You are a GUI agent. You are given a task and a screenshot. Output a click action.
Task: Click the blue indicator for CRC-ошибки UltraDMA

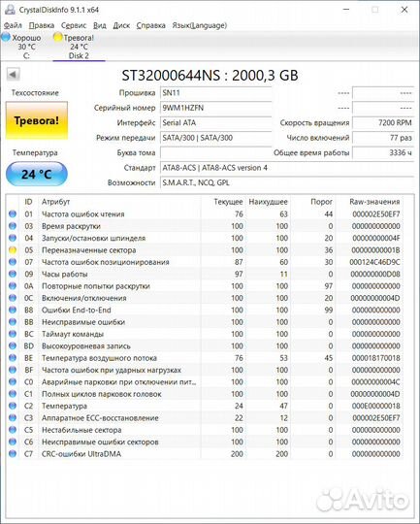(13, 454)
